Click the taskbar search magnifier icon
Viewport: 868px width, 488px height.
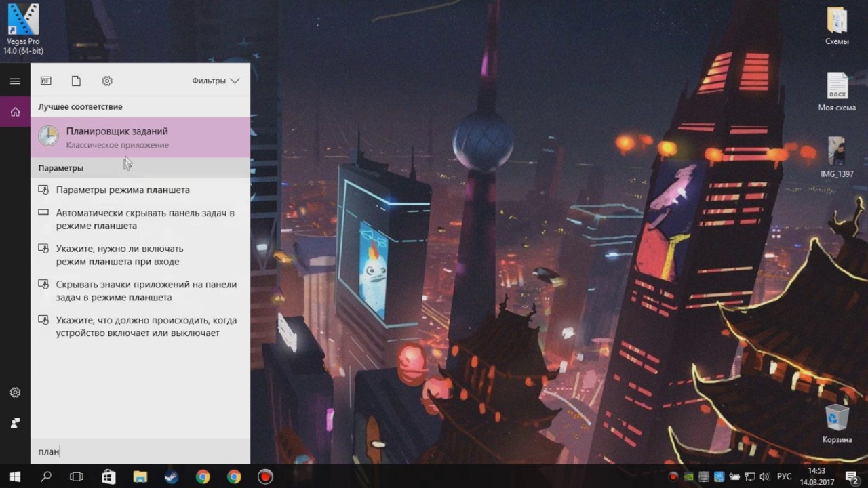coord(46,476)
